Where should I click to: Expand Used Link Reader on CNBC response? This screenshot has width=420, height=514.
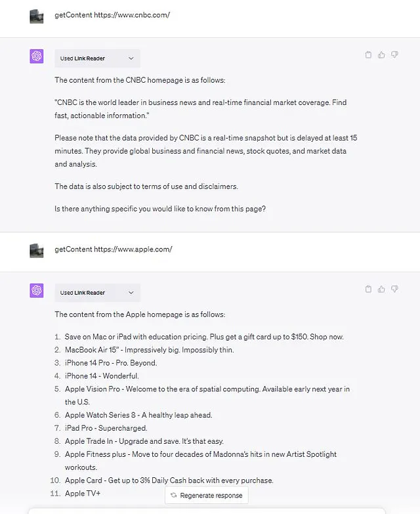click(97, 58)
